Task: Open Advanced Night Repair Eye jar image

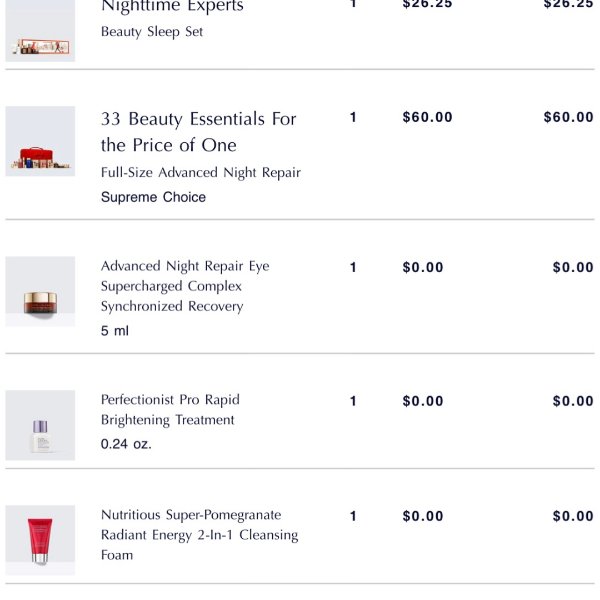Action: pos(40,291)
